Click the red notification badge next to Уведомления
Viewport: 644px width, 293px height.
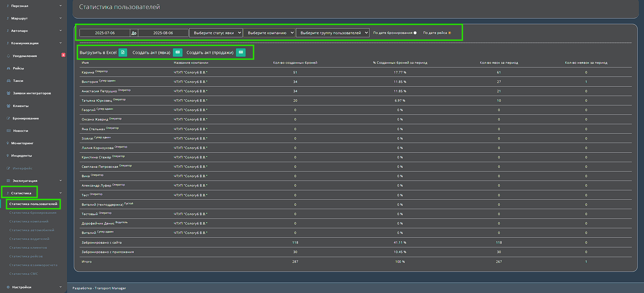(x=63, y=55)
